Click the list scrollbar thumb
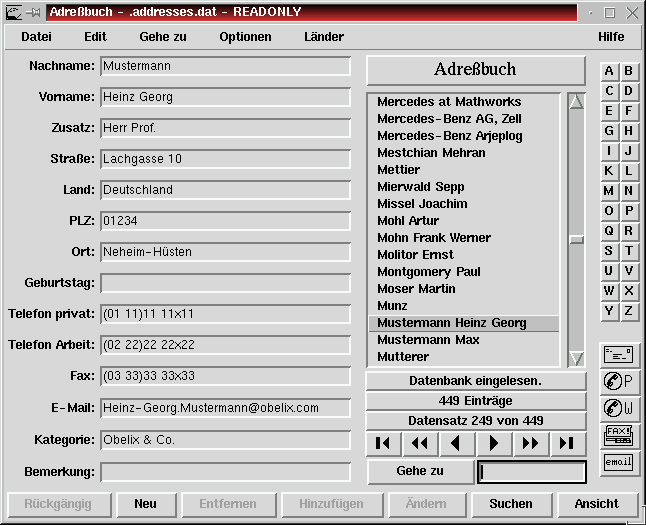The width and height of the screenshot is (646, 525). (x=576, y=239)
